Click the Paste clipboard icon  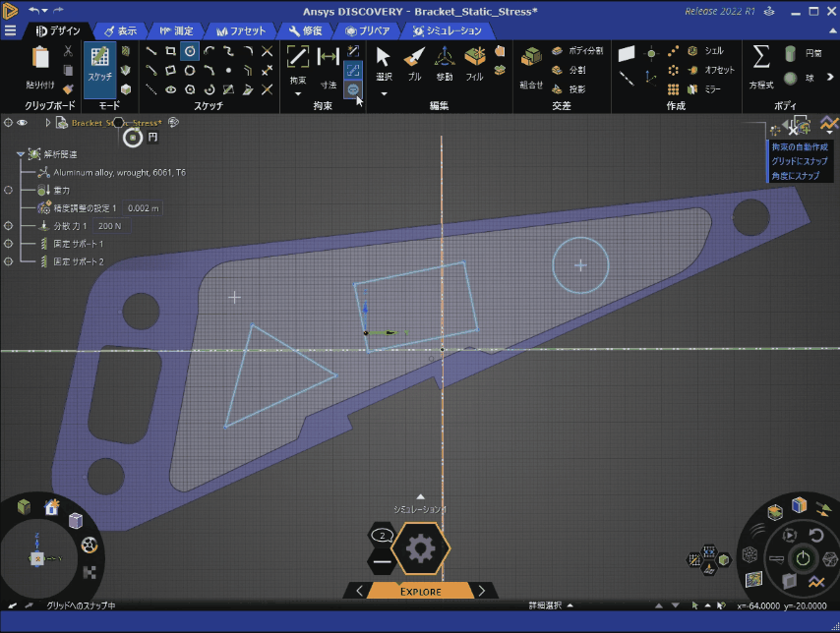(40, 57)
